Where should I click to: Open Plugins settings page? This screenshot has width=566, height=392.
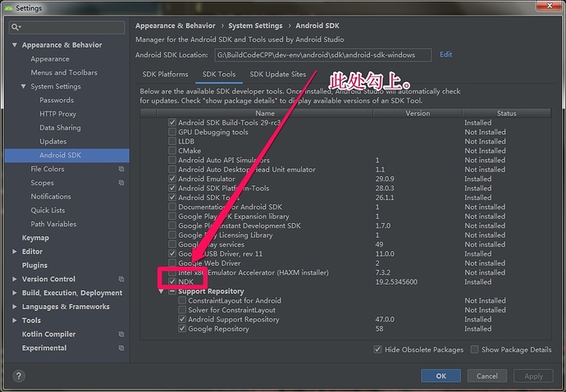(34, 266)
